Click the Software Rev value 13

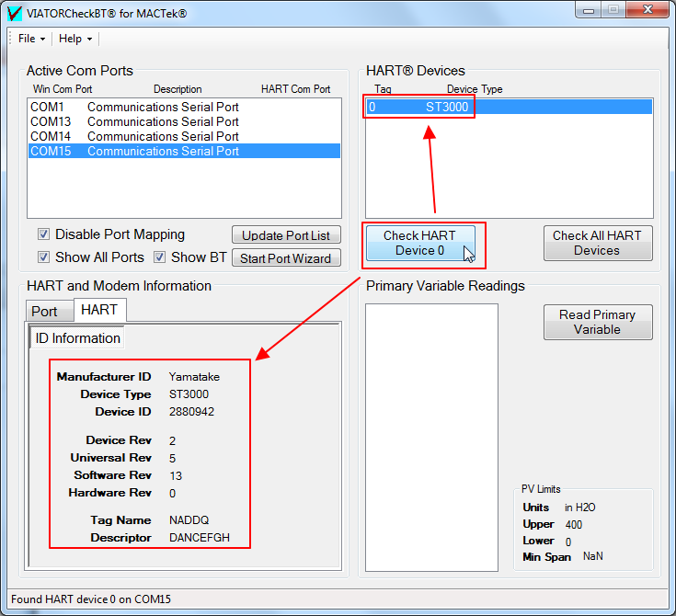point(176,475)
